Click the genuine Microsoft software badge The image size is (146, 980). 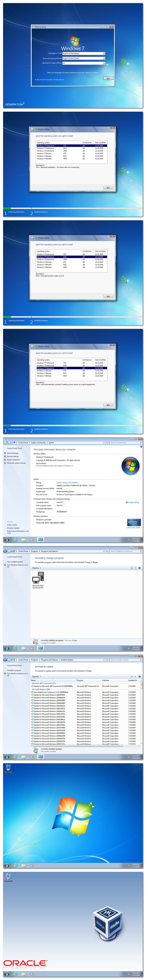[134, 522]
